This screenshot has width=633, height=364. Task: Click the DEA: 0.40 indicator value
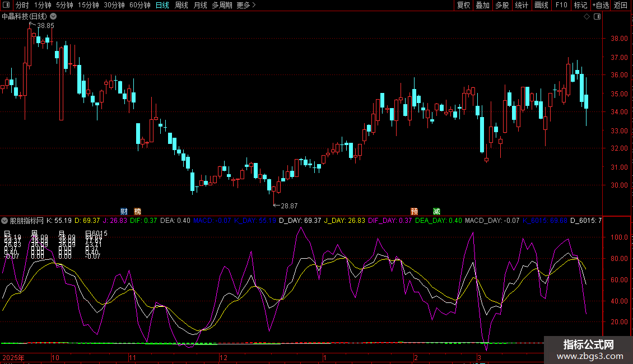[x=175, y=221]
